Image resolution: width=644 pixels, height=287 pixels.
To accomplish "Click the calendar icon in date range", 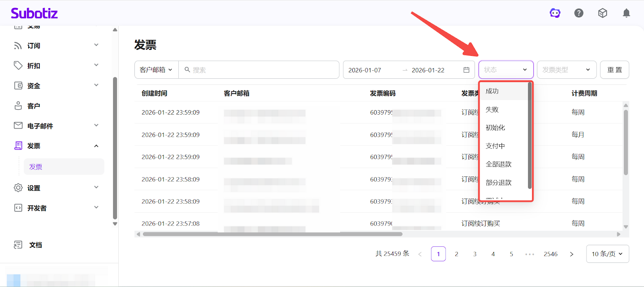I will tap(466, 70).
